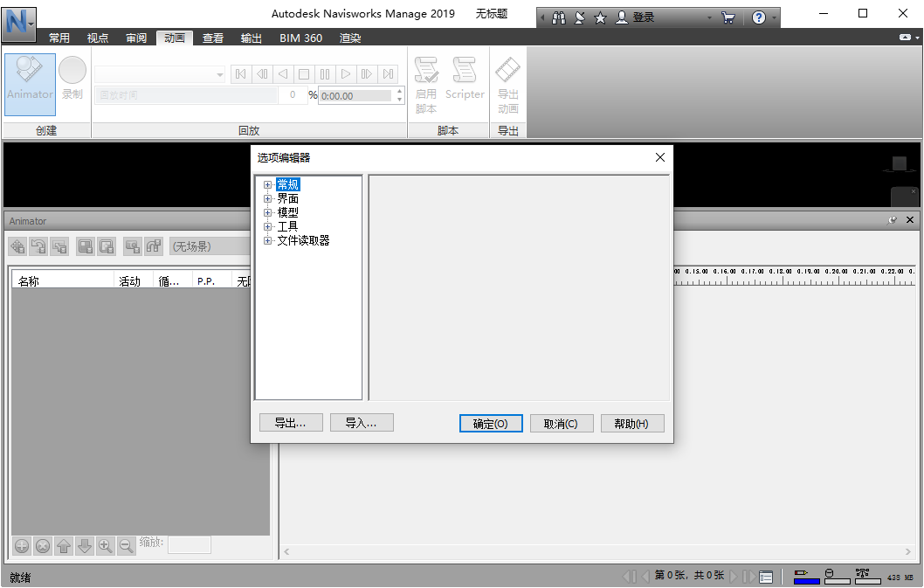The height and width of the screenshot is (588, 924).
Task: Open the Navisworks application menu button
Action: (x=18, y=24)
